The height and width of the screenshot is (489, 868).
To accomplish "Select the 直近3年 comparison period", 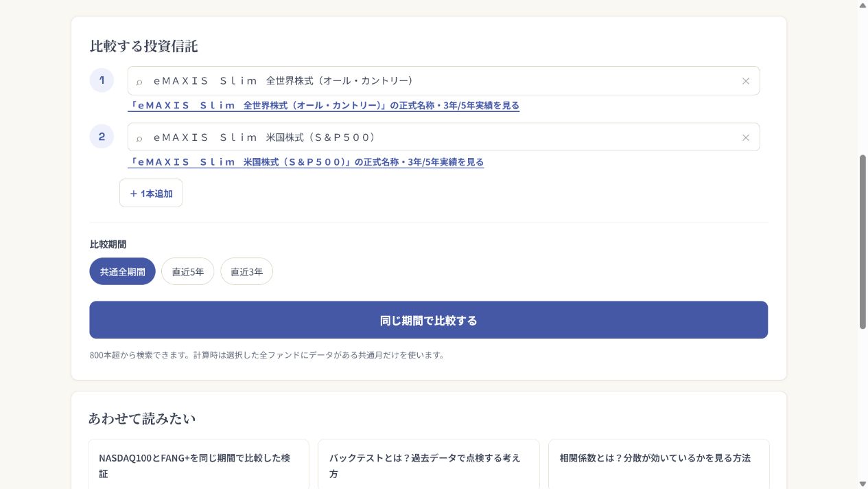I will [246, 271].
